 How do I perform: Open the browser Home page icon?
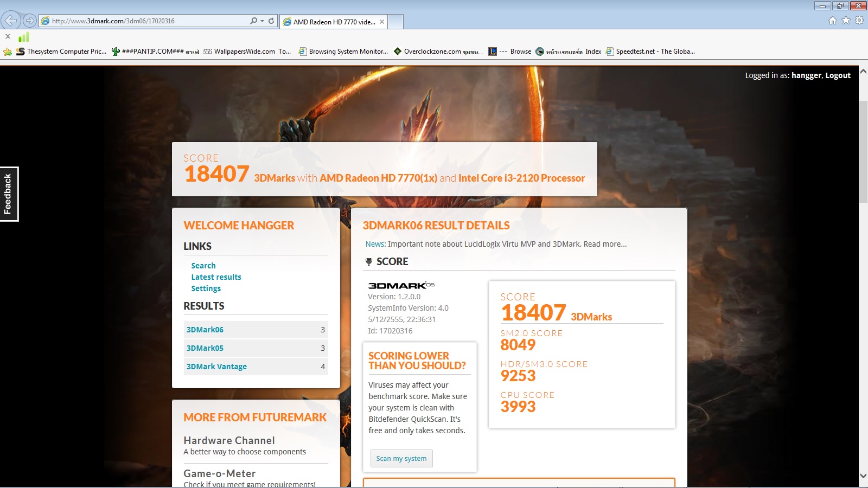[833, 21]
